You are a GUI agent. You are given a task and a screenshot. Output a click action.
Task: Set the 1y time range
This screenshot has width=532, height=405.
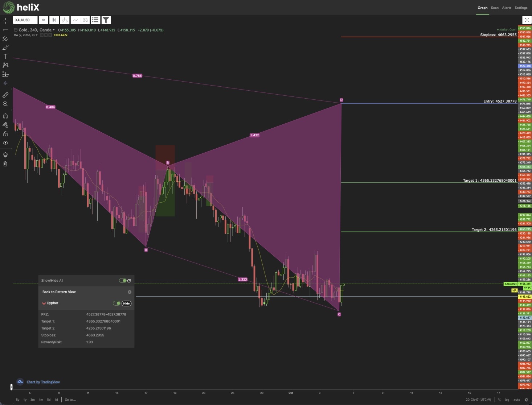click(25, 400)
